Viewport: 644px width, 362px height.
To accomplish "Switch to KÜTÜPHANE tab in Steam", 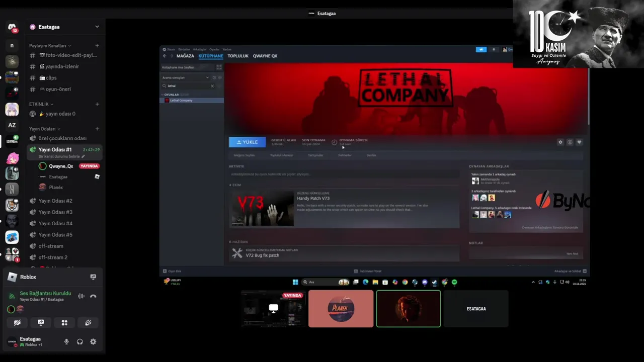I will pos(211,56).
